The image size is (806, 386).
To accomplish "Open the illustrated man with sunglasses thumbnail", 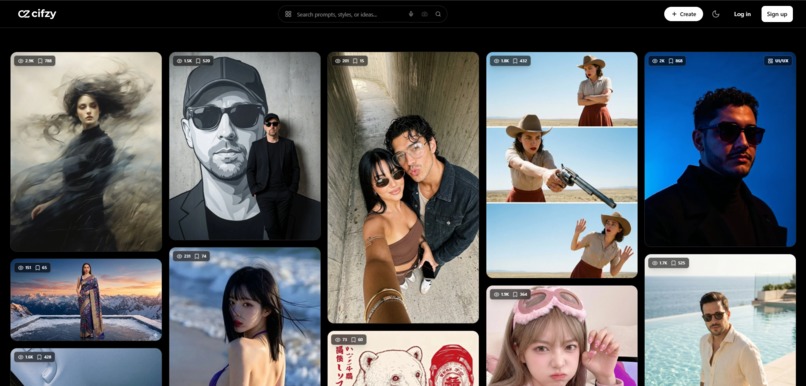I will pos(245,146).
